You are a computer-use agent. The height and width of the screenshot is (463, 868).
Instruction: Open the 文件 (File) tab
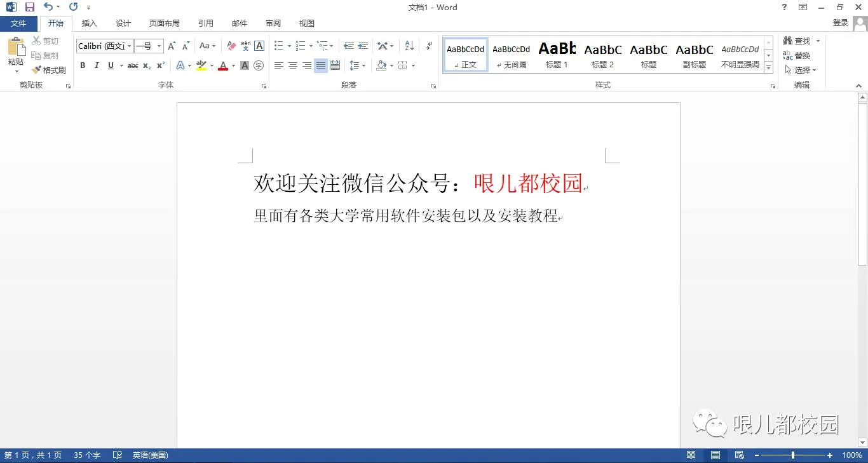18,23
